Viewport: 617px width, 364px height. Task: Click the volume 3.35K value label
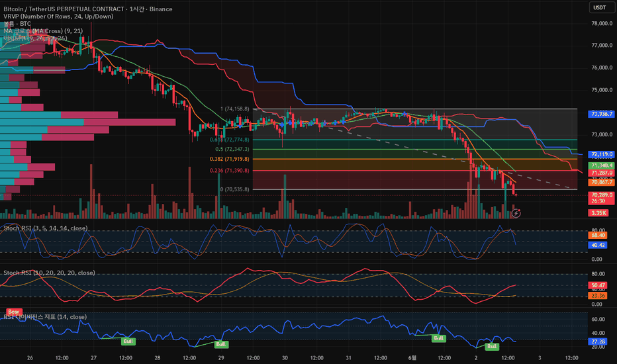click(x=598, y=213)
